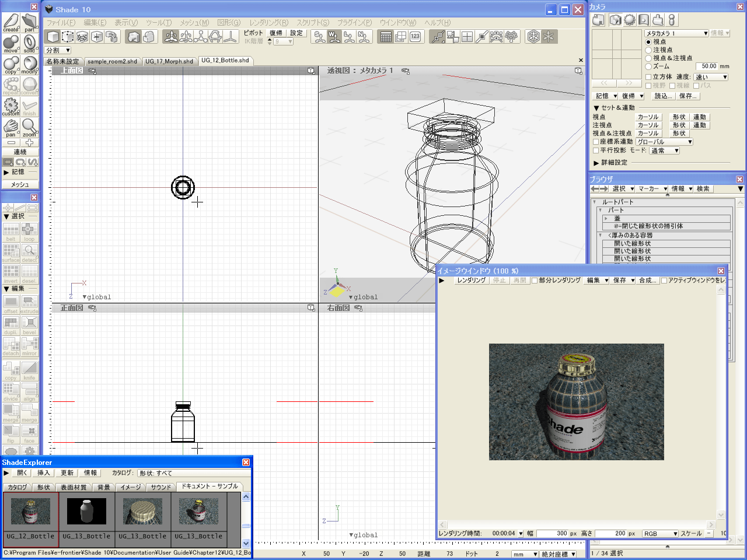The image size is (747, 560).
Task: Switch to 表面材質 tab in ShadeExplorer
Action: click(74, 487)
